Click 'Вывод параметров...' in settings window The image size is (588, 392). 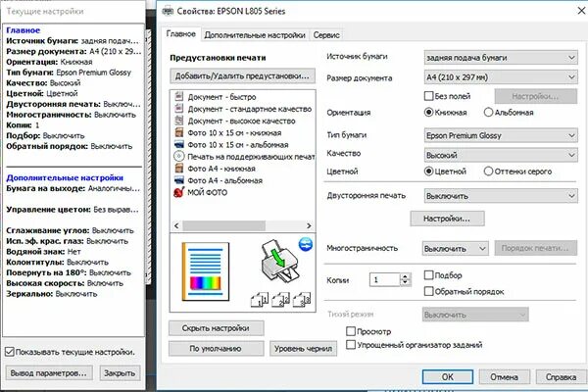click(49, 373)
